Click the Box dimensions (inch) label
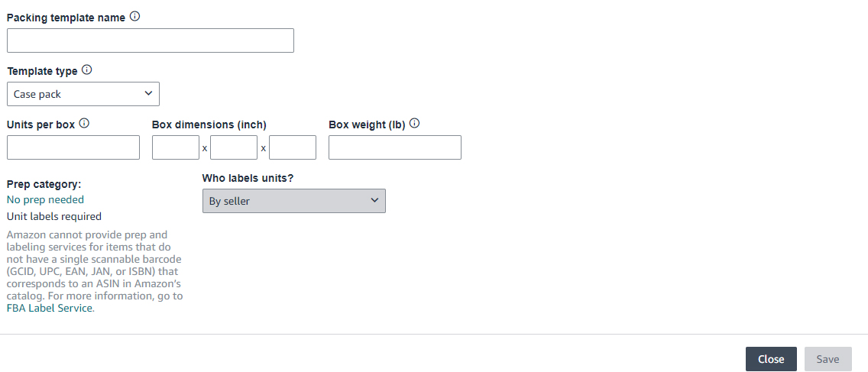This screenshot has height=372, width=868. pyautogui.click(x=209, y=125)
